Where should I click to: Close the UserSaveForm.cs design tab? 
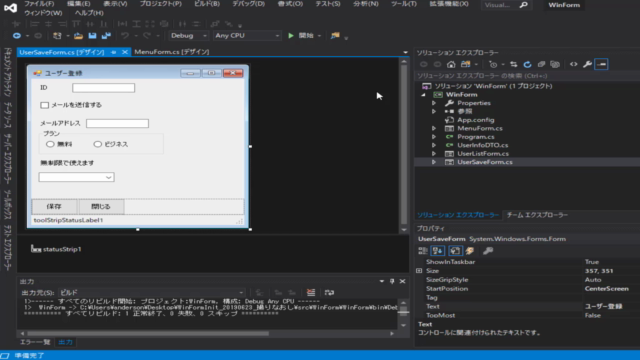(x=125, y=52)
